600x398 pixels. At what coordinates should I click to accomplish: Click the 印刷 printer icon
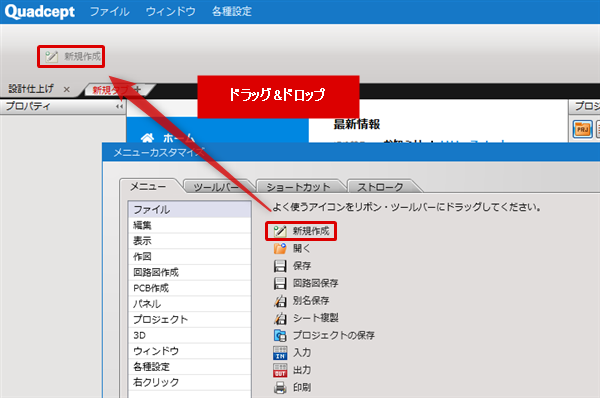280,388
